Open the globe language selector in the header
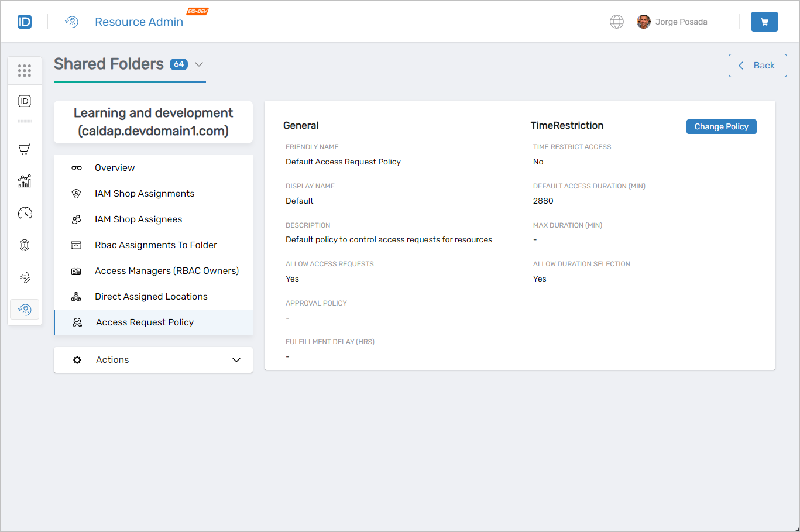800x532 pixels. 617,21
